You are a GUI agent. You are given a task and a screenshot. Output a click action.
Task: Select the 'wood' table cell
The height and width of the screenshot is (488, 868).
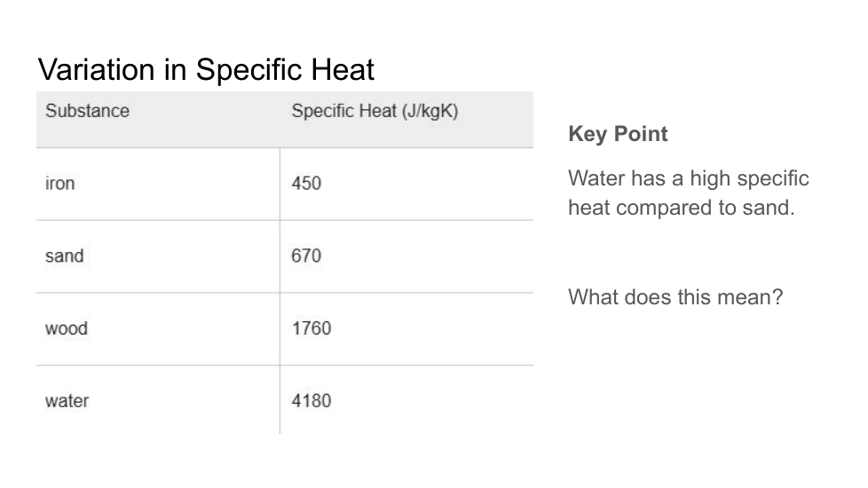click(x=158, y=329)
